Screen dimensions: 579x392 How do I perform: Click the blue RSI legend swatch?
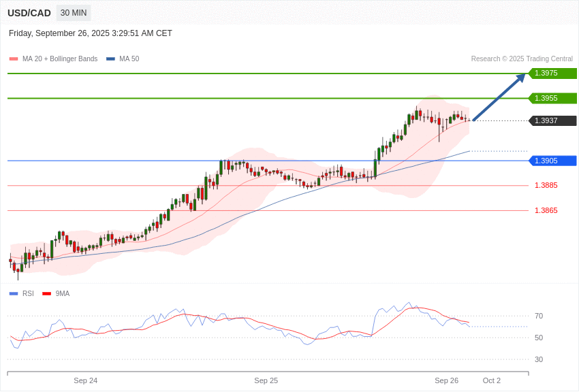(x=14, y=294)
